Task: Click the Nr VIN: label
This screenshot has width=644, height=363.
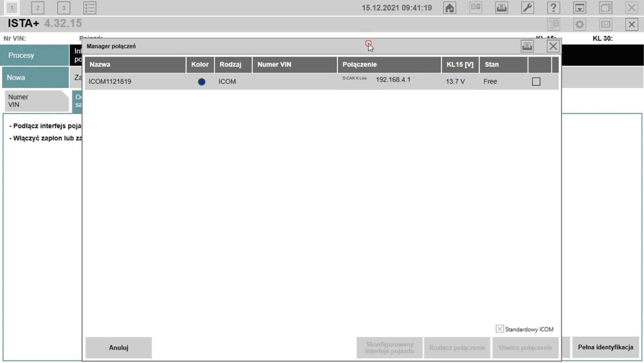Action: pos(15,38)
